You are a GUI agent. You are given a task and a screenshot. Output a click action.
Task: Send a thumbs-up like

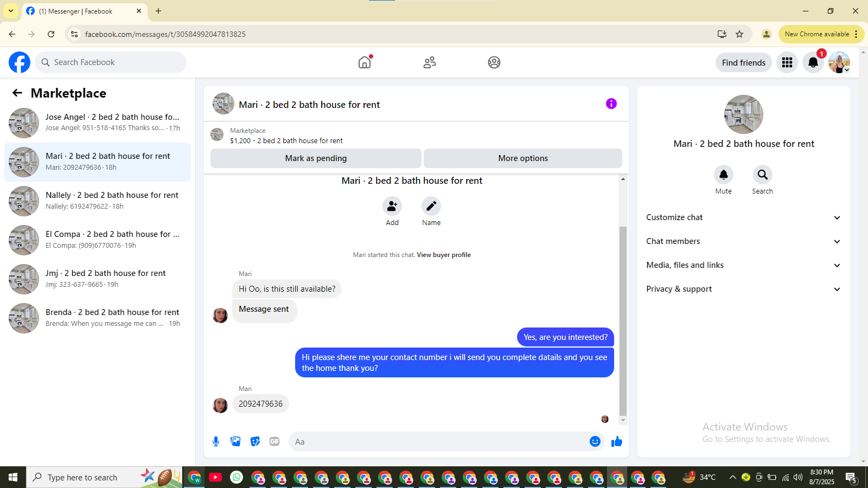pyautogui.click(x=617, y=441)
